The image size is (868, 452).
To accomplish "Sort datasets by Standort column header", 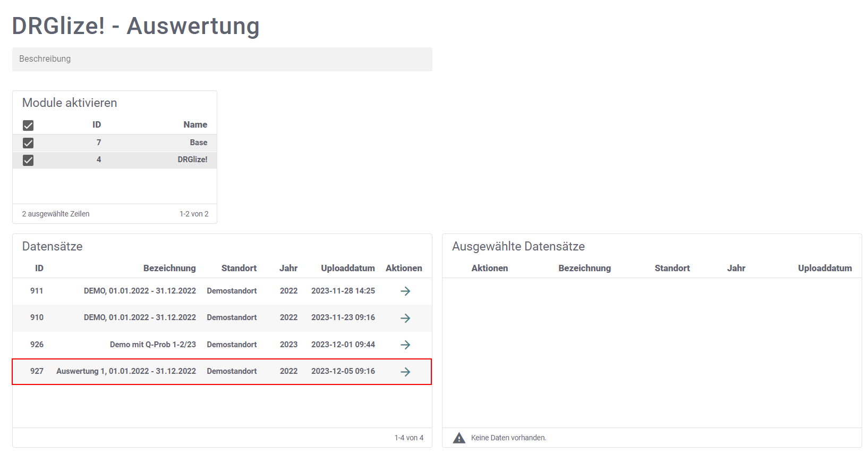I will (x=239, y=268).
